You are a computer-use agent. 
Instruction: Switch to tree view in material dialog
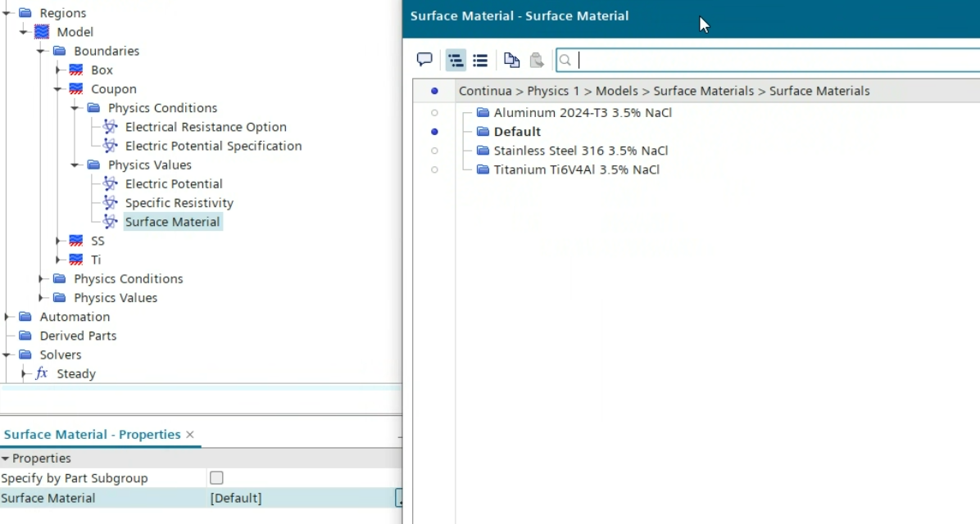(456, 60)
